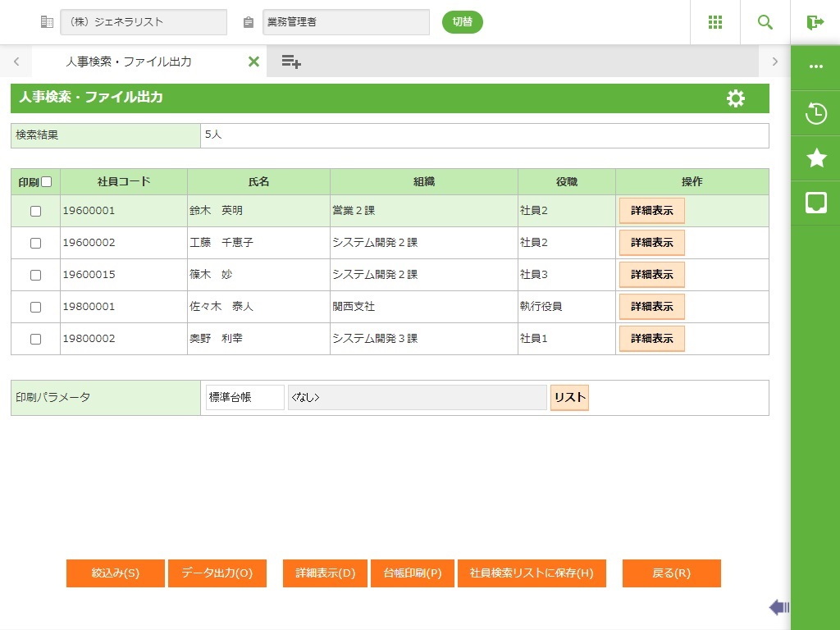The width and height of the screenshot is (840, 630).
Task: Check the print box for employee 19600001
Action: click(x=35, y=211)
